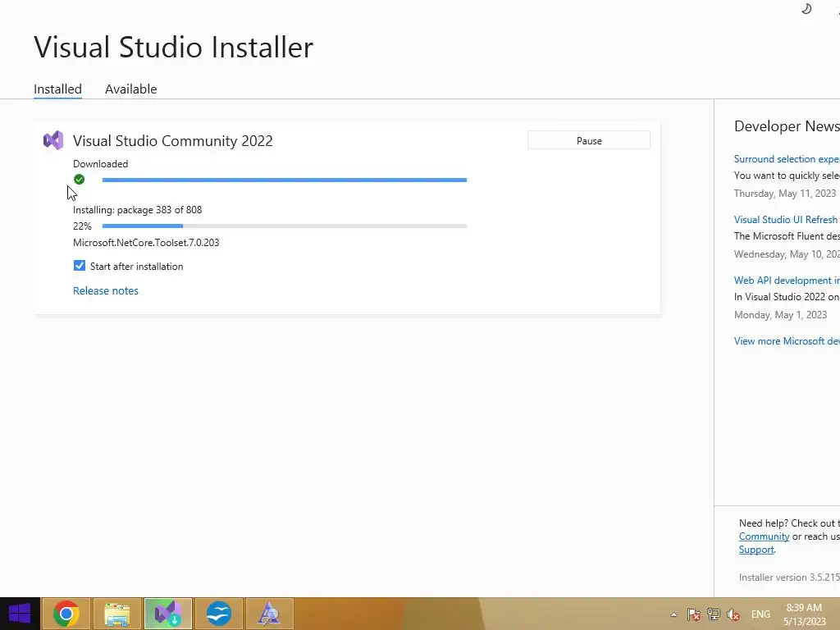Click Microsoft.NetCore.Toolset.7.0.203 package name
The height and width of the screenshot is (630, 840).
click(x=146, y=243)
